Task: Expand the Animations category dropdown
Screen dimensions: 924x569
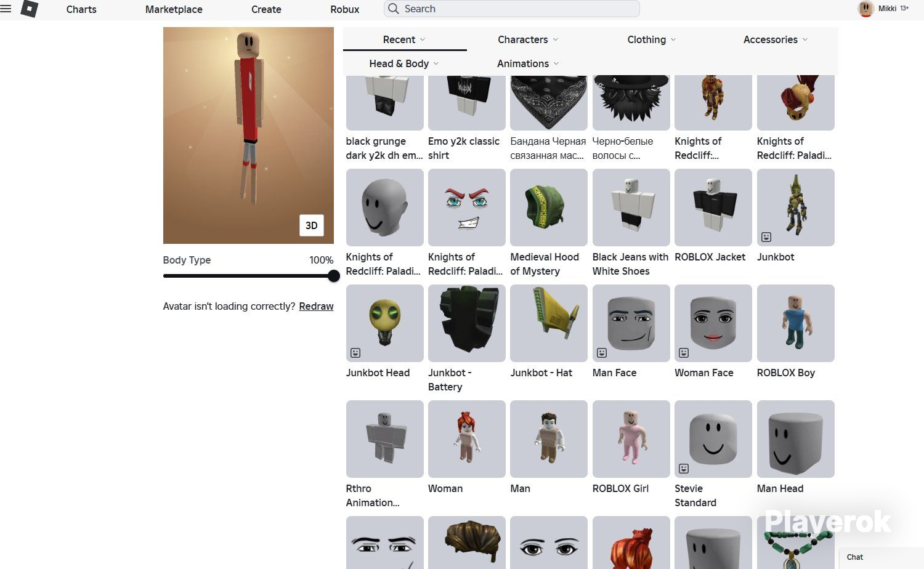Action: 529,63
